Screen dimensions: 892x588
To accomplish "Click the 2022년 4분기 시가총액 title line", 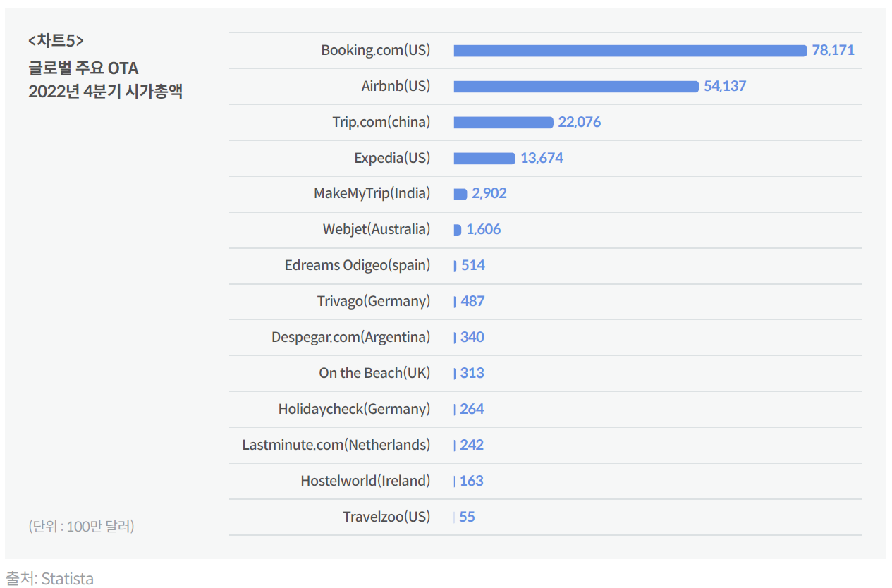I will (105, 92).
